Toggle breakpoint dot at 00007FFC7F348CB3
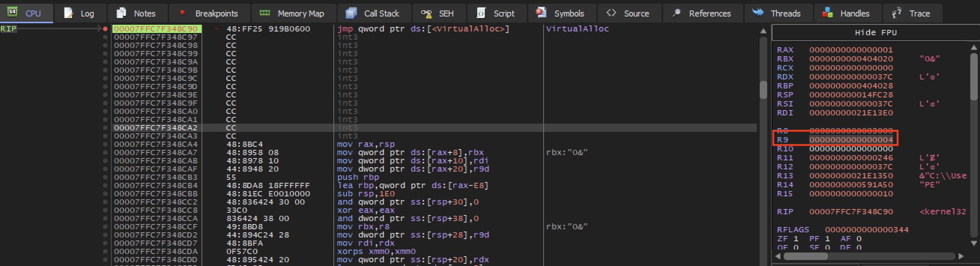 [x=105, y=177]
